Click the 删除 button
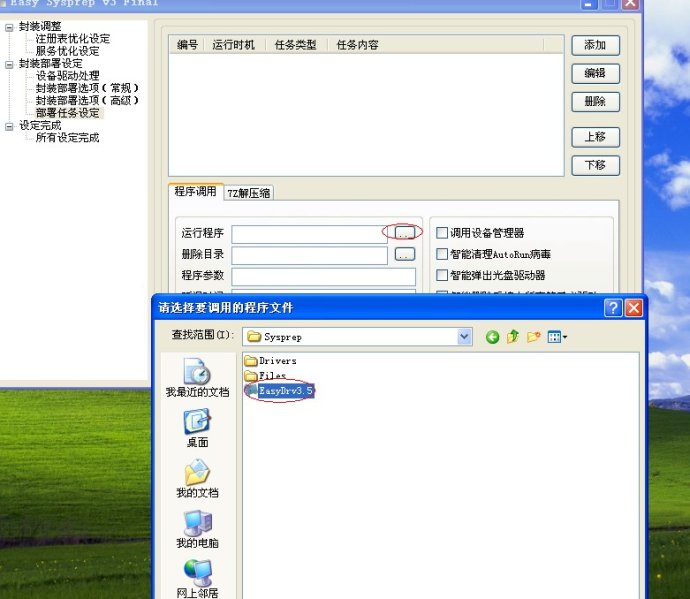The width and height of the screenshot is (690, 599). [595, 102]
